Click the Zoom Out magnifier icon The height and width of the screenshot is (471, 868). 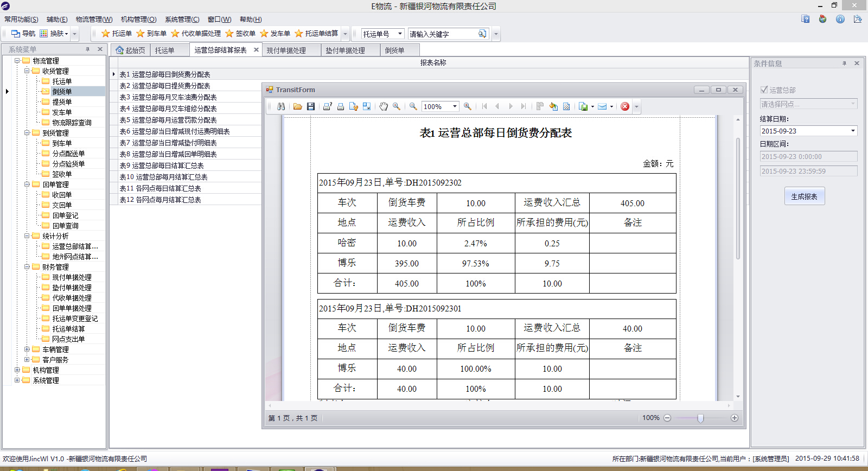click(413, 106)
